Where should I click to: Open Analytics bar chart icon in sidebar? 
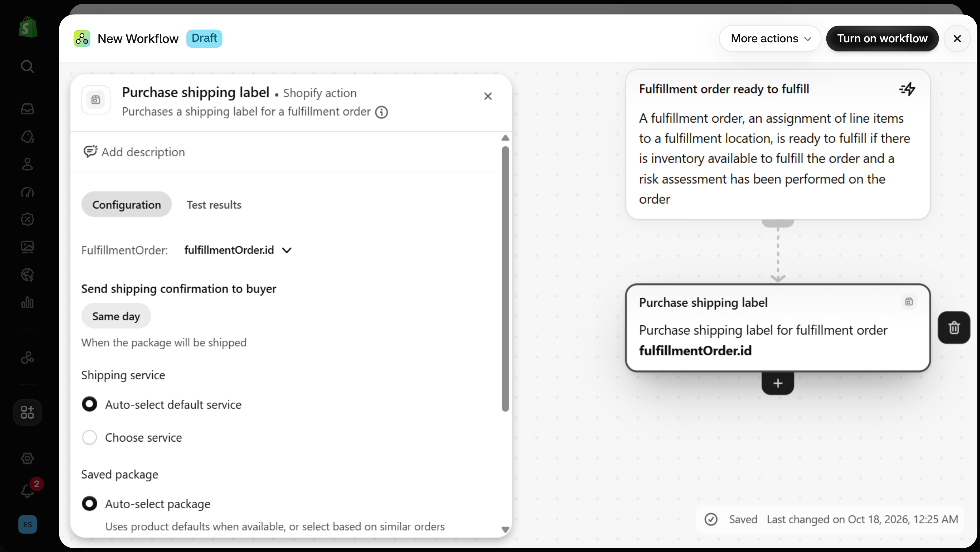coord(27,303)
